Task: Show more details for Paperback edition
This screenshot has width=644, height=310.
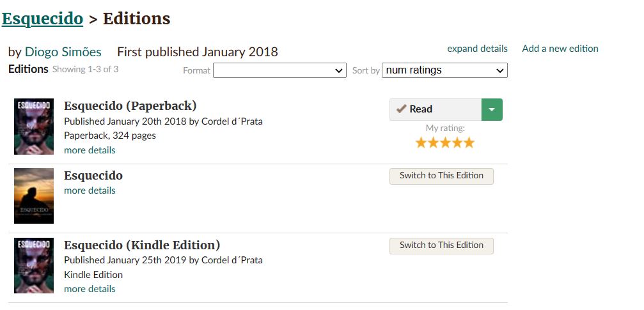Action: click(90, 150)
